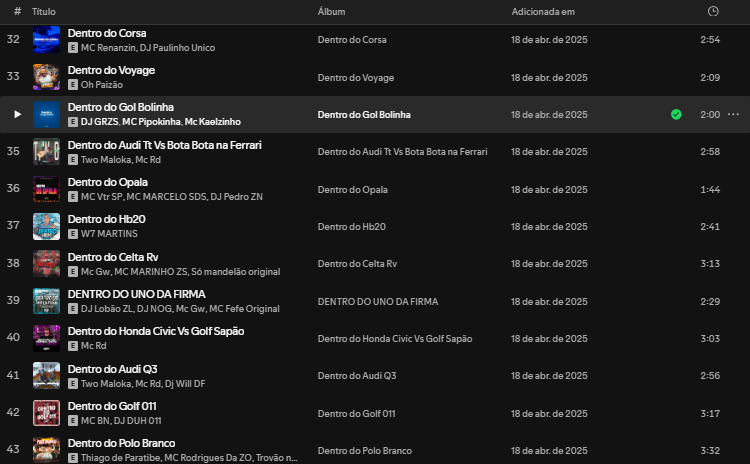Open the Dentro do Golf 011 cover thumbnail
750x464 pixels.
[46, 413]
